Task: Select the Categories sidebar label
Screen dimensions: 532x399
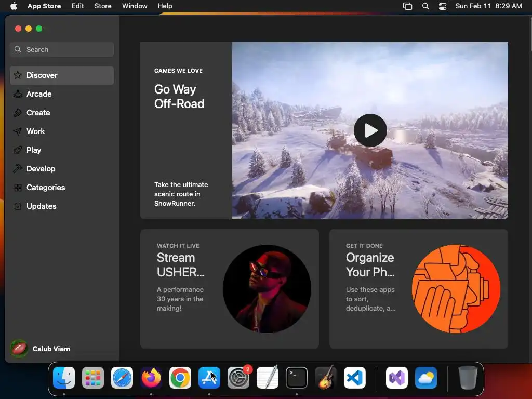Action: 46,187
